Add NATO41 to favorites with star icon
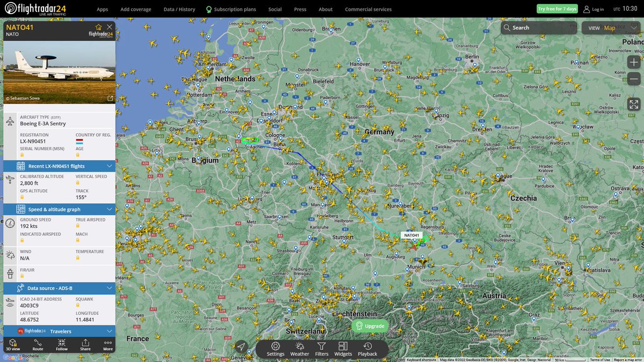This screenshot has height=362, width=644. coord(98,27)
